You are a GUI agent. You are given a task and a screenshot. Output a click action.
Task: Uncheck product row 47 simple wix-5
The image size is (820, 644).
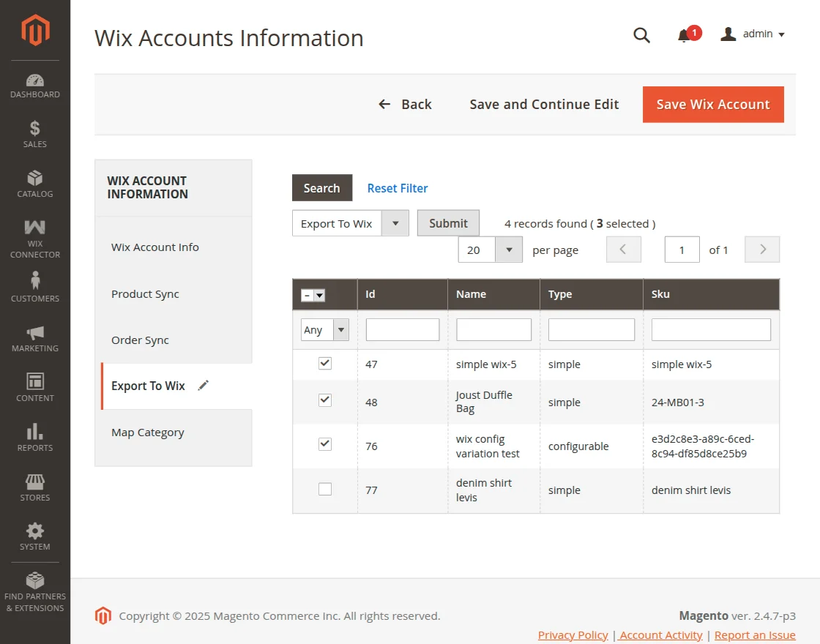[x=325, y=364]
